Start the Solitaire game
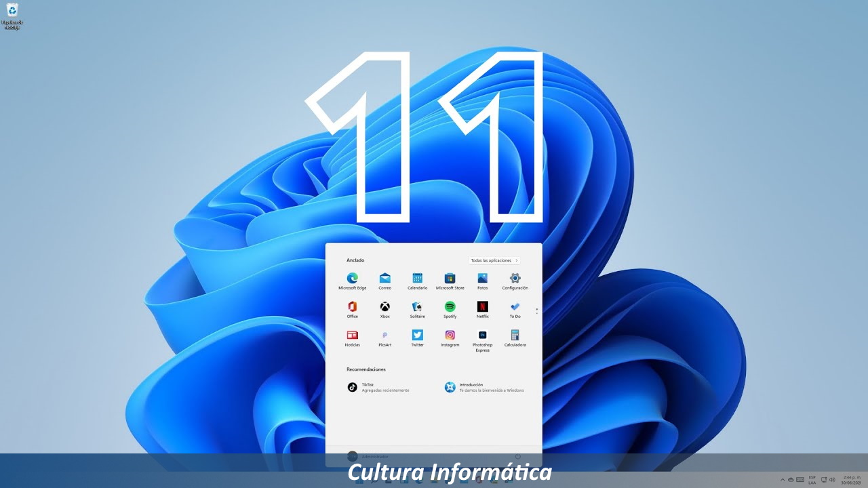 click(417, 310)
